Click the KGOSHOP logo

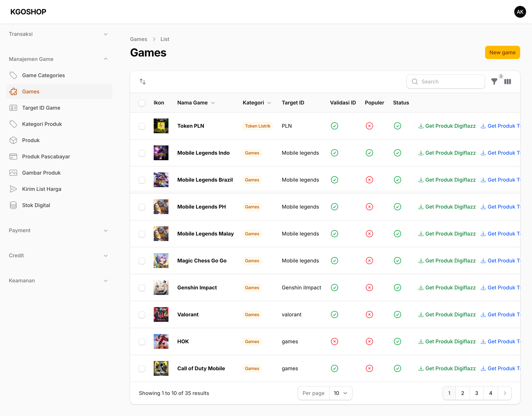tap(28, 12)
